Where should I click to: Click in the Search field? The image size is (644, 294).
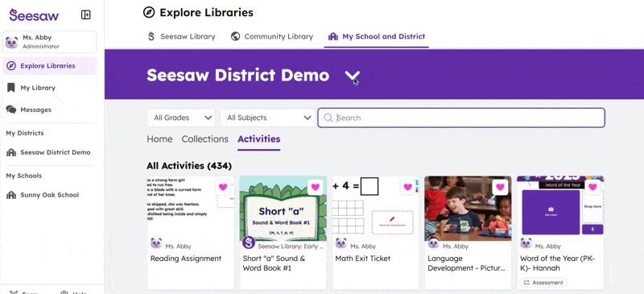[x=461, y=118]
